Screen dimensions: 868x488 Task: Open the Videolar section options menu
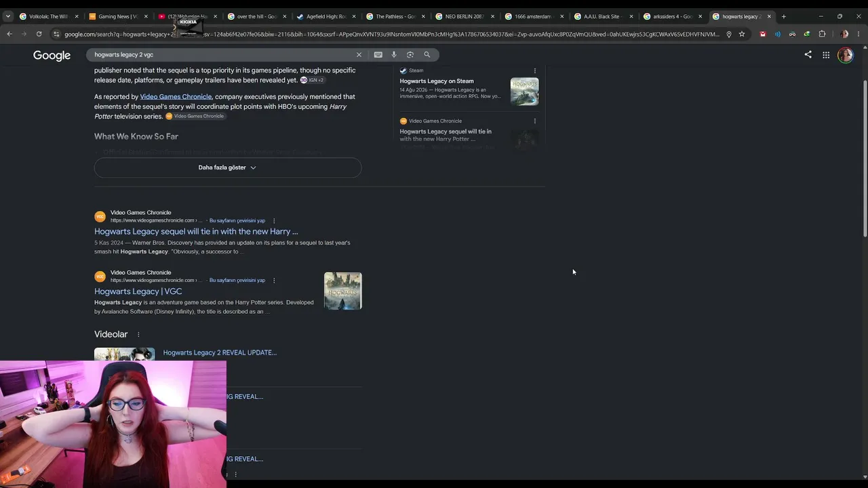(138, 334)
